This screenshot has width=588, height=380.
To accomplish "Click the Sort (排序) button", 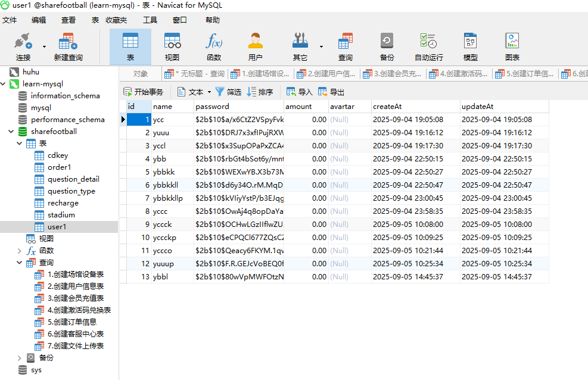I will click(x=260, y=92).
